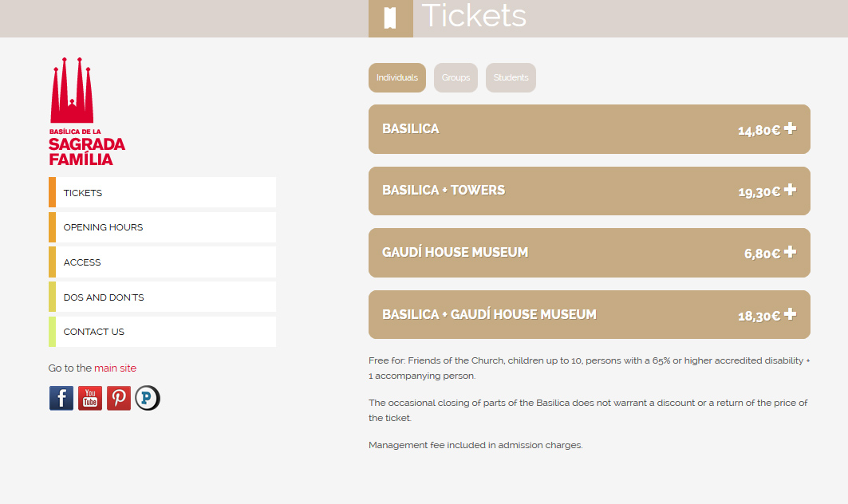This screenshot has height=504, width=848.
Task: Expand Basilica + Towers plus icon
Action: pyautogui.click(x=790, y=190)
